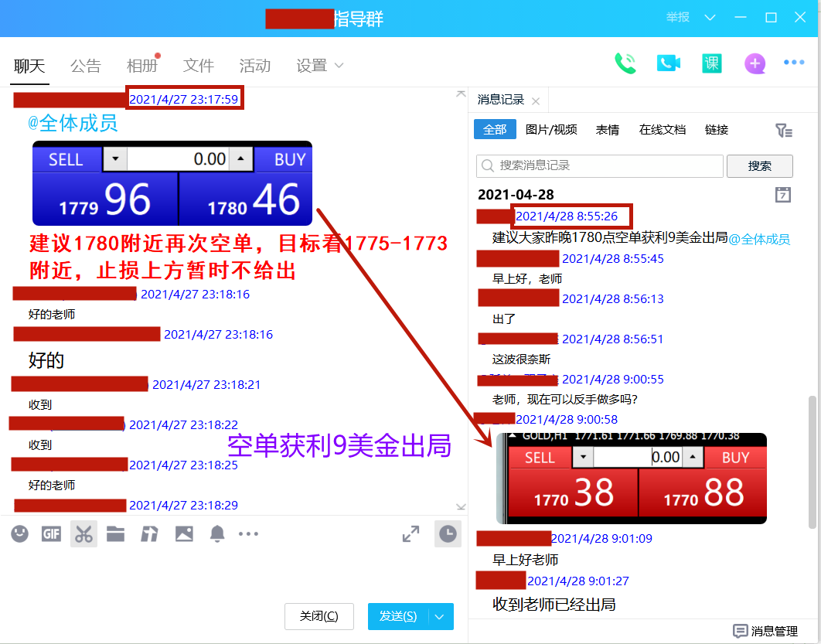Click the 搜索 search button
Image resolution: width=821 pixels, height=644 pixels.
coord(760,166)
